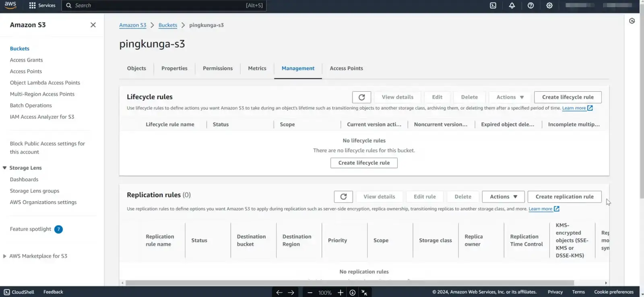The height and width of the screenshot is (297, 644).
Task: Zoom in with the plus icon
Action: point(341,293)
